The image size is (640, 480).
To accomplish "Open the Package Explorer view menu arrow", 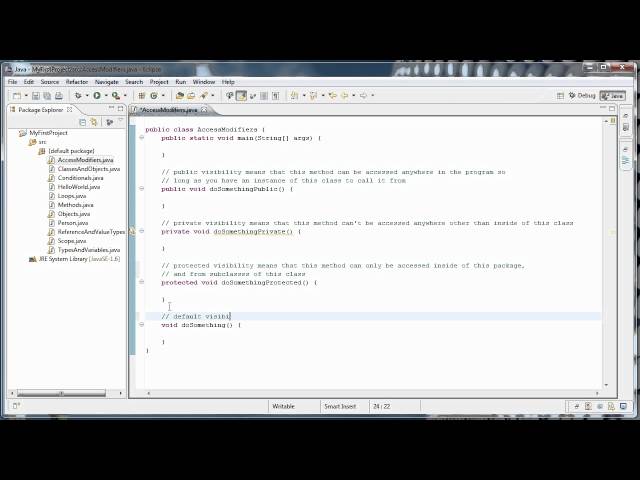I will tap(120, 121).
